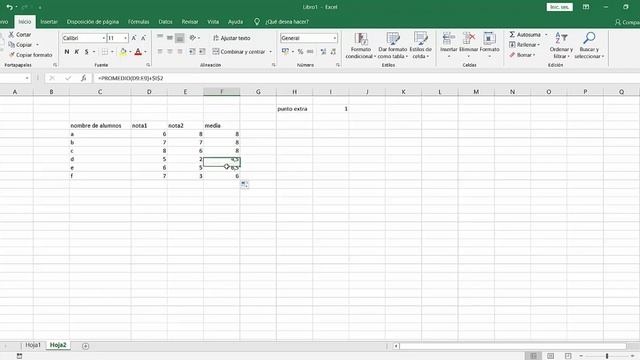This screenshot has height=360, width=640.
Task: Open the cells Formato menu
Action: click(489, 45)
